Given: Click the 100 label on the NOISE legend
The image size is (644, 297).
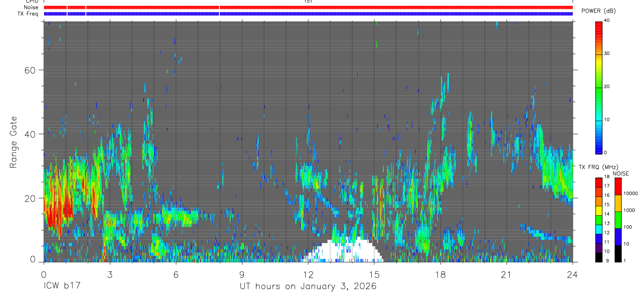Looking at the screenshot, I should coord(627,227).
